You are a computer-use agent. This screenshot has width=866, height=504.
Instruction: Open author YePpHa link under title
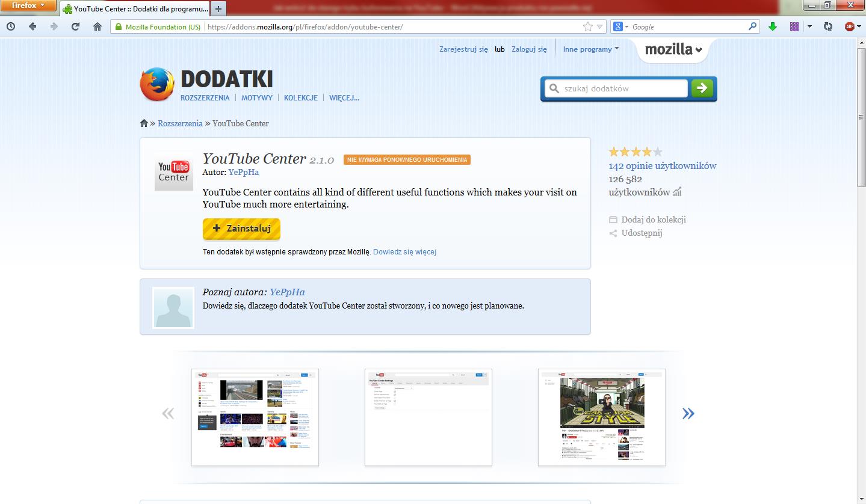(x=244, y=172)
